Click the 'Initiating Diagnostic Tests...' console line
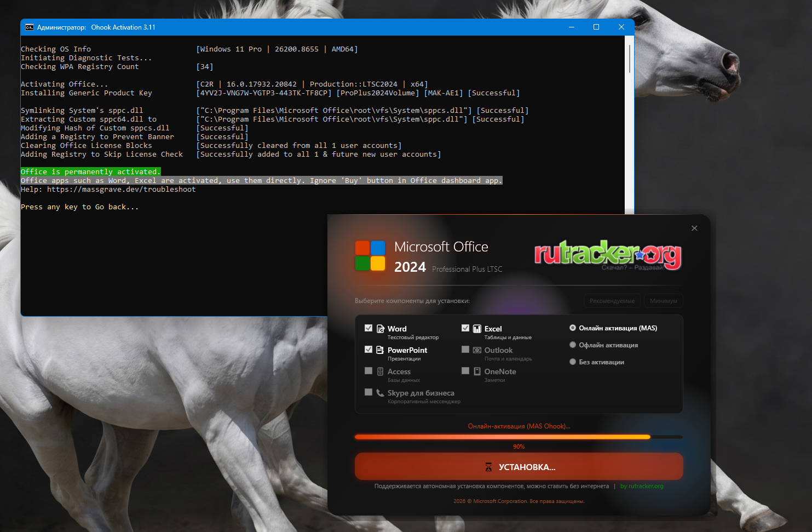The image size is (812, 532). (x=87, y=58)
